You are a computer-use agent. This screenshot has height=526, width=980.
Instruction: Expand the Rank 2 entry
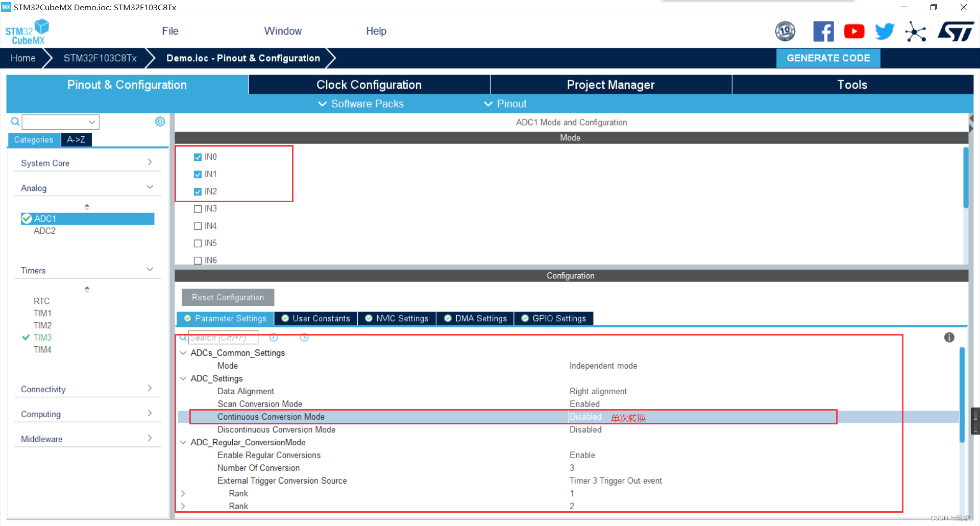(x=183, y=506)
